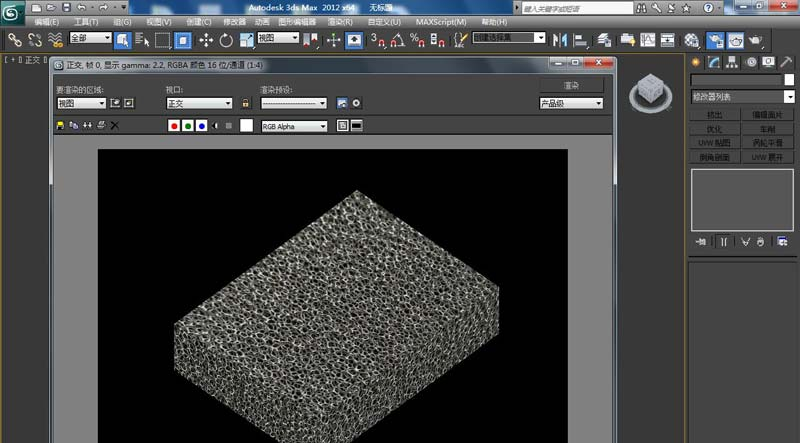Toggle the blue channel button
Viewport: 800px width, 443px height.
click(202, 126)
